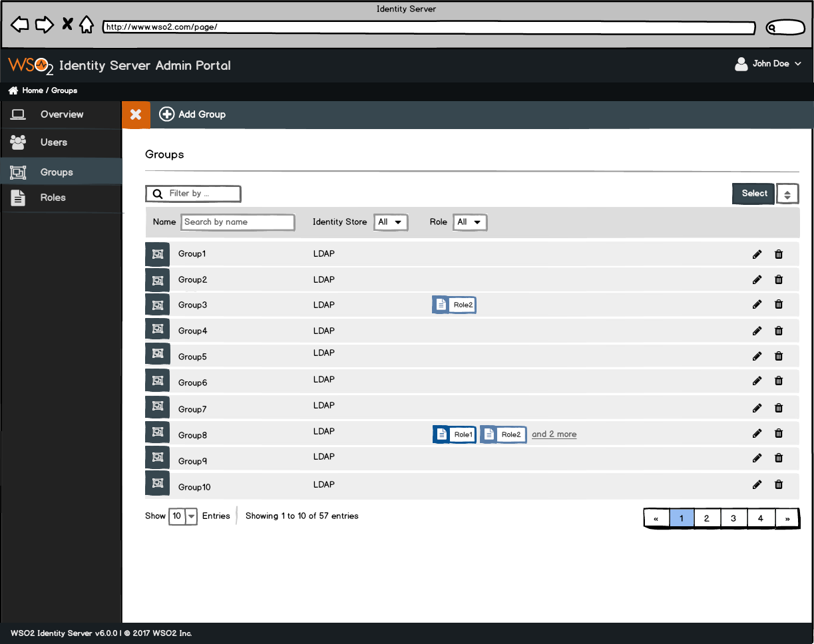The image size is (814, 644).
Task: Edit Group2 with pencil icon
Action: (757, 279)
